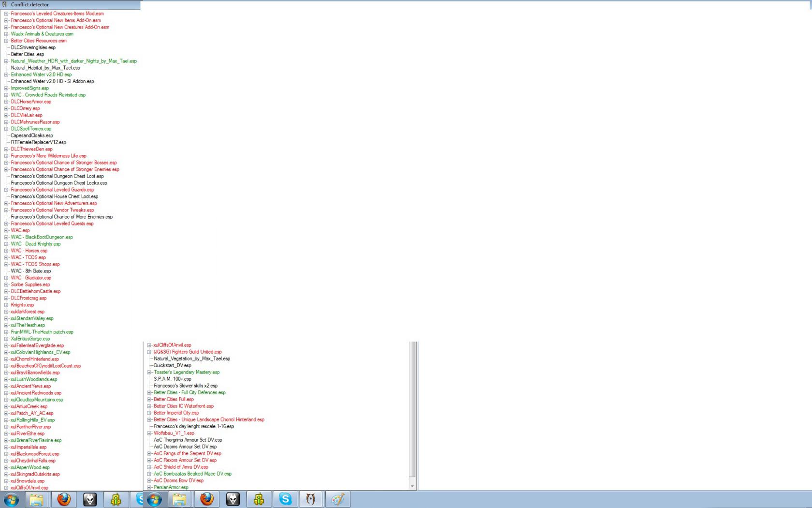Expand Toaster's Legendary Mastery.esp node
812x508 pixels.
[149, 372]
